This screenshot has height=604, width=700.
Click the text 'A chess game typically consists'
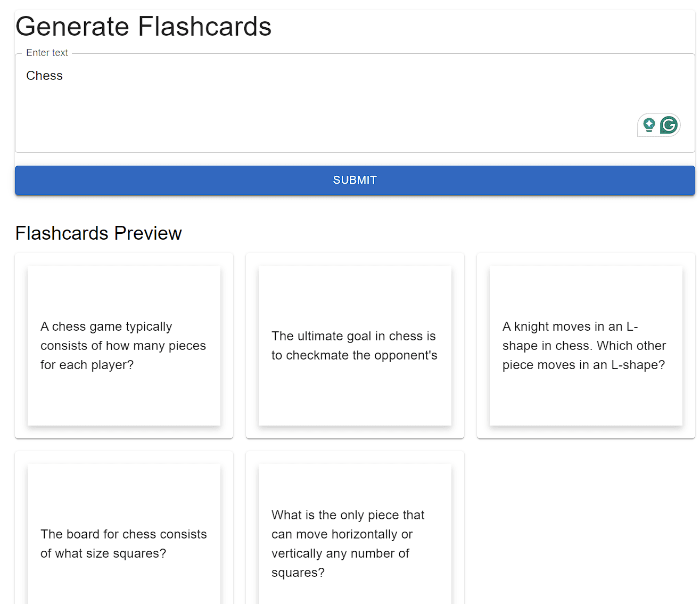[x=122, y=336]
